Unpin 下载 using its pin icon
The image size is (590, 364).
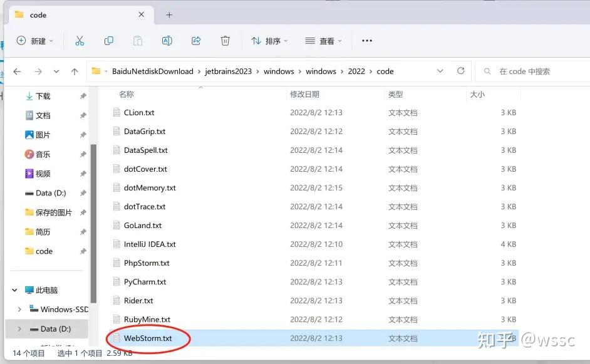[83, 96]
